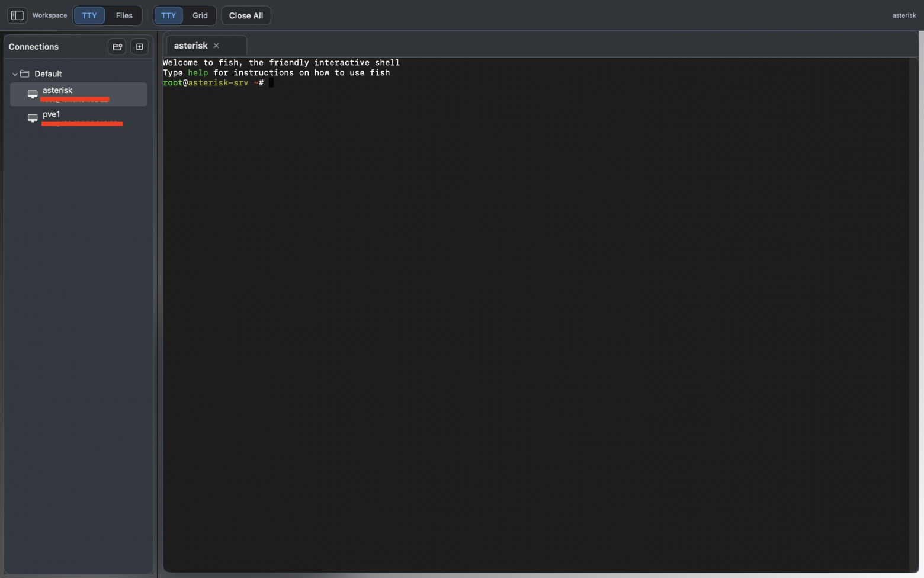
Task: Collapse the Default folder chevron
Action: [x=15, y=74]
